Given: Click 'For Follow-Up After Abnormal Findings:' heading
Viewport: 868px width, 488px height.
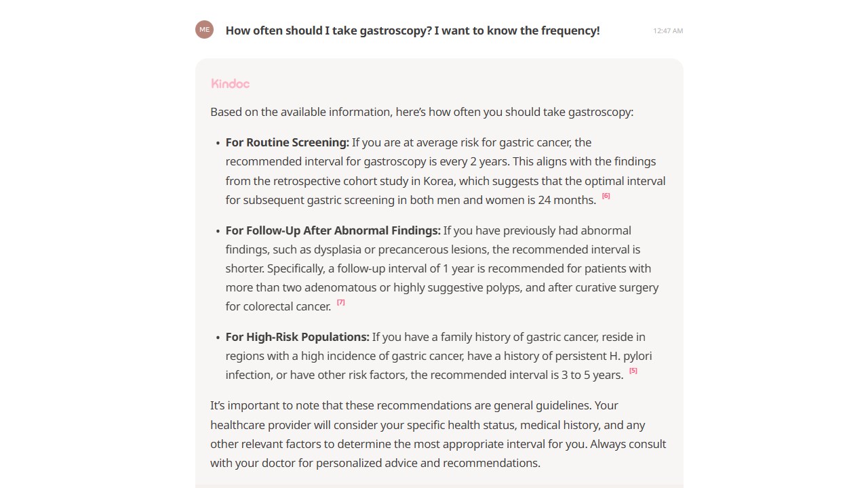Looking at the screenshot, I should click(x=333, y=230).
